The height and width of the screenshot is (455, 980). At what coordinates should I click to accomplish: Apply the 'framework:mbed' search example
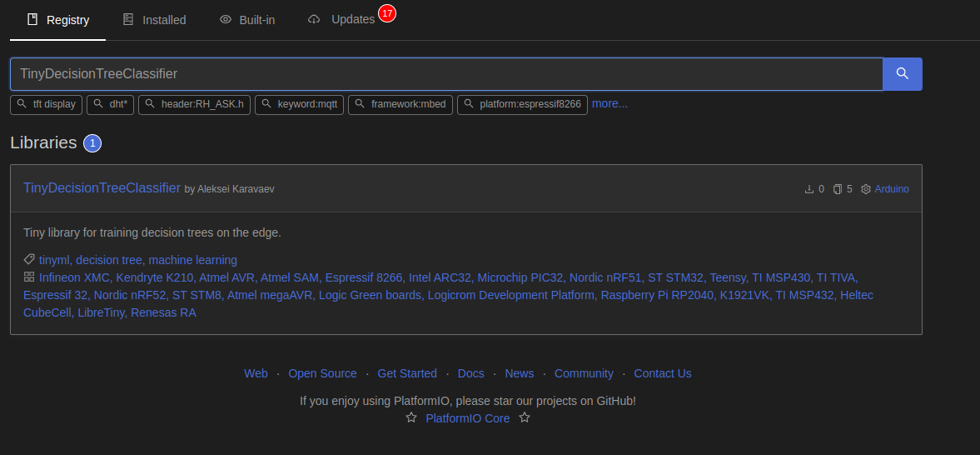coord(400,104)
